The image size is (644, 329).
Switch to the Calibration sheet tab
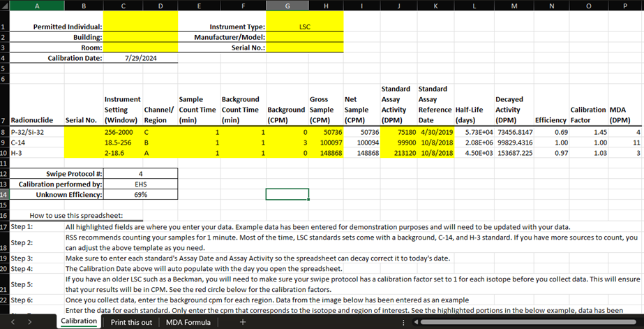[x=78, y=322]
